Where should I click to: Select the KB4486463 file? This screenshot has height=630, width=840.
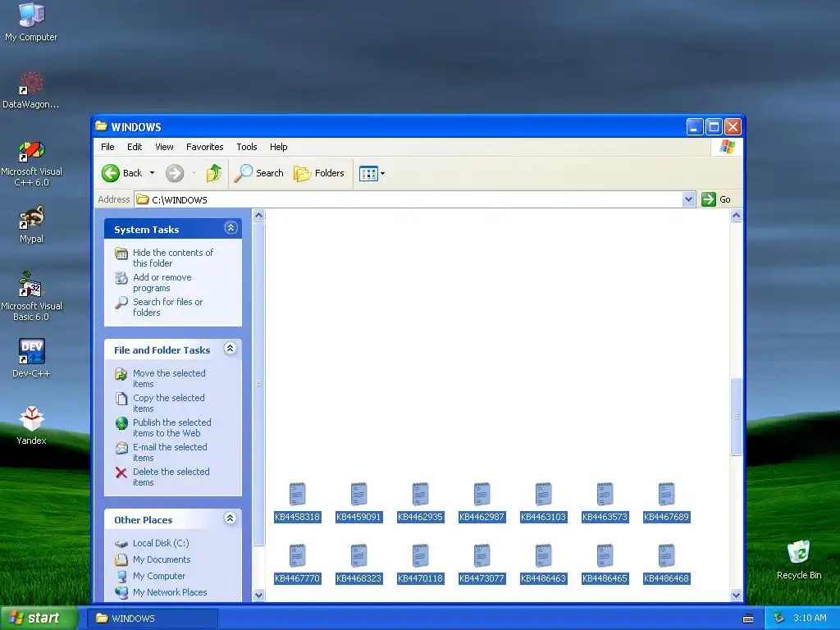point(543,564)
